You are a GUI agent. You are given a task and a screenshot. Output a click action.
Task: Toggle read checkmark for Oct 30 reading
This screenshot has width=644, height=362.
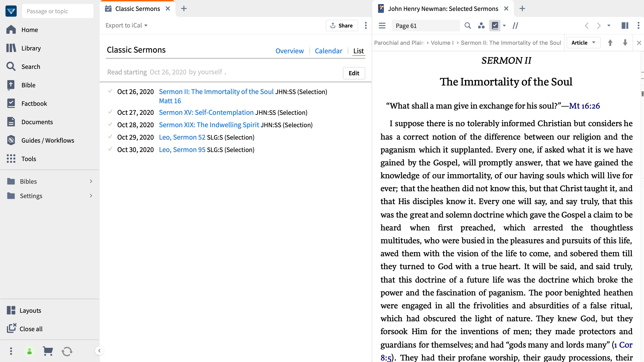(110, 149)
